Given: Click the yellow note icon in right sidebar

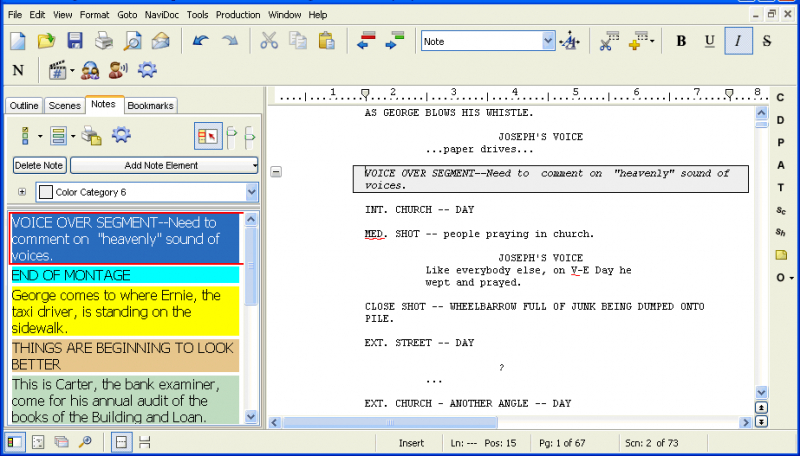Looking at the screenshot, I should point(781,254).
